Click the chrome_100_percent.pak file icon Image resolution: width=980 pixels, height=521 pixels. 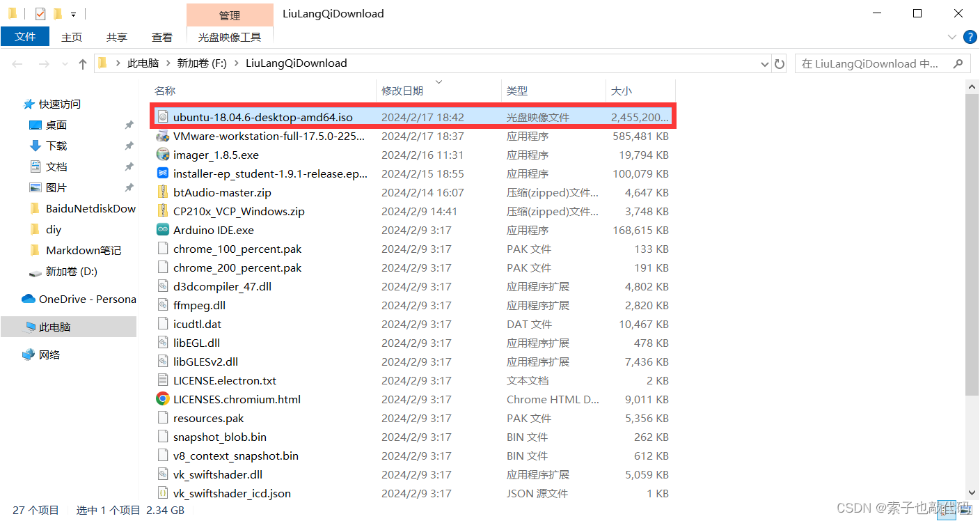pos(163,249)
